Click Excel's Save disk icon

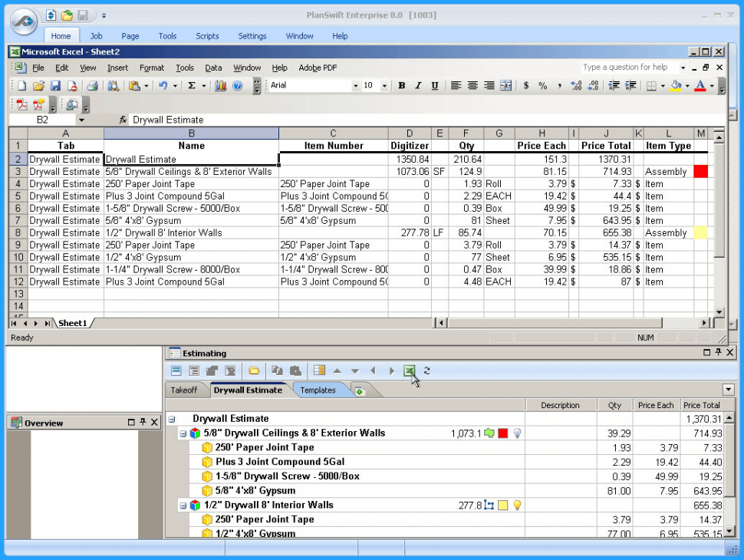tap(55, 85)
